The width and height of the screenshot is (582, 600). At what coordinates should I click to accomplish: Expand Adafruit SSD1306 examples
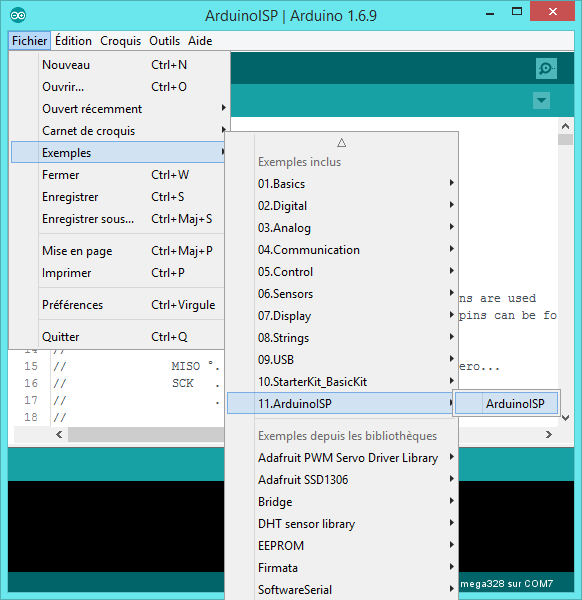pyautogui.click(x=342, y=480)
